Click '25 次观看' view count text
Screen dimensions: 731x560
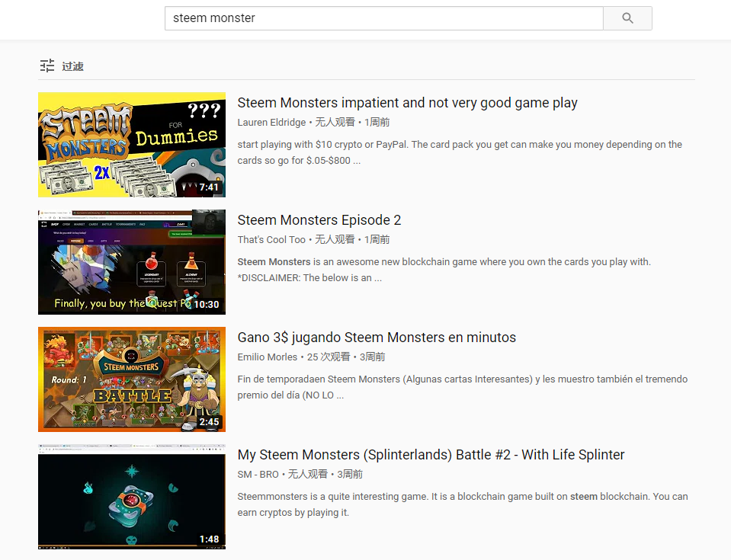click(329, 357)
